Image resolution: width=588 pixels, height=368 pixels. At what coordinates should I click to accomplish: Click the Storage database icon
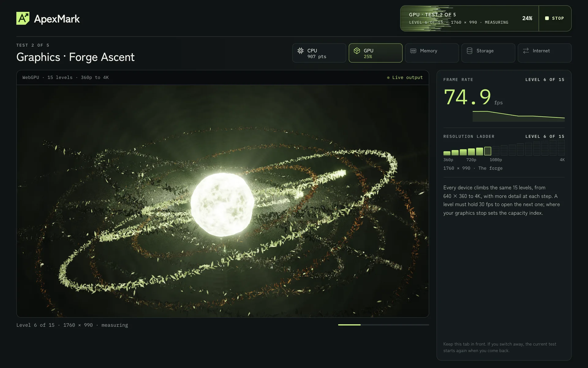point(469,51)
